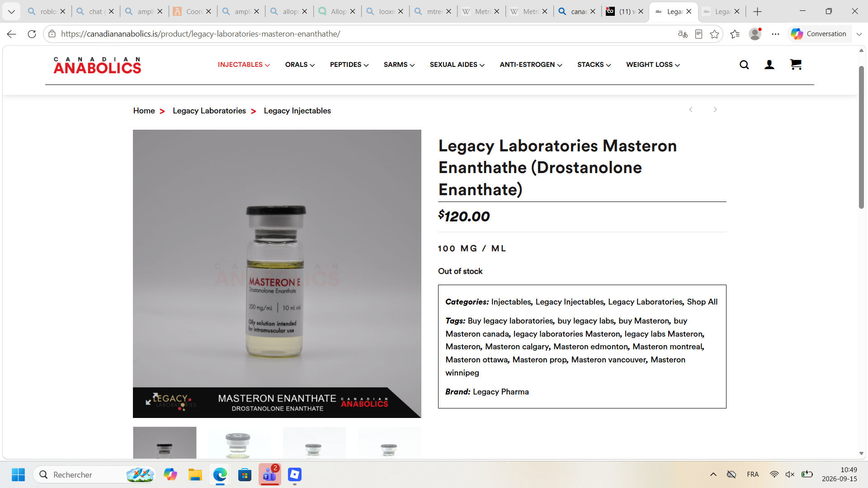This screenshot has height=488, width=868.
Task: Open the 'buy legacy labs' tag link
Action: point(586,321)
